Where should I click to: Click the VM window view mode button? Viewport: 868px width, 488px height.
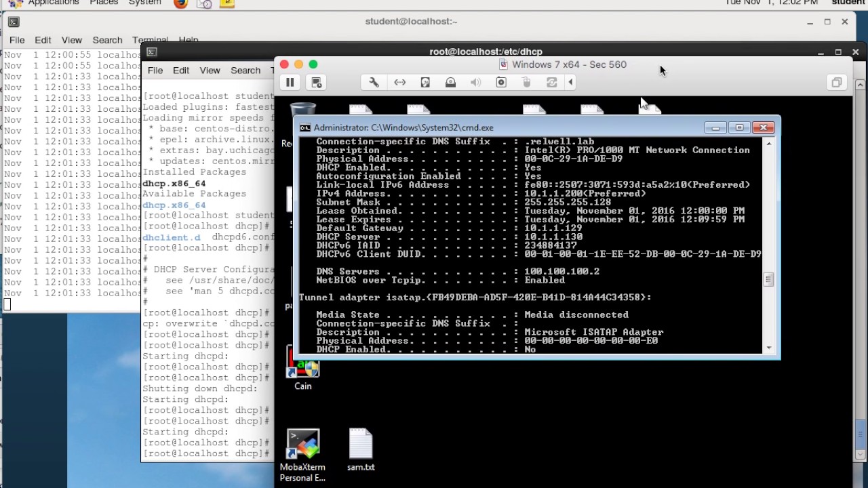click(x=836, y=82)
